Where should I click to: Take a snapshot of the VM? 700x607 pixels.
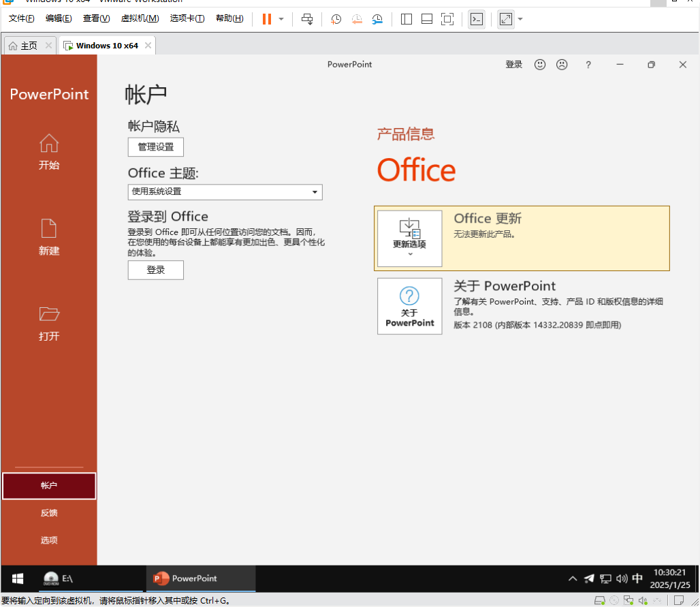(x=335, y=19)
